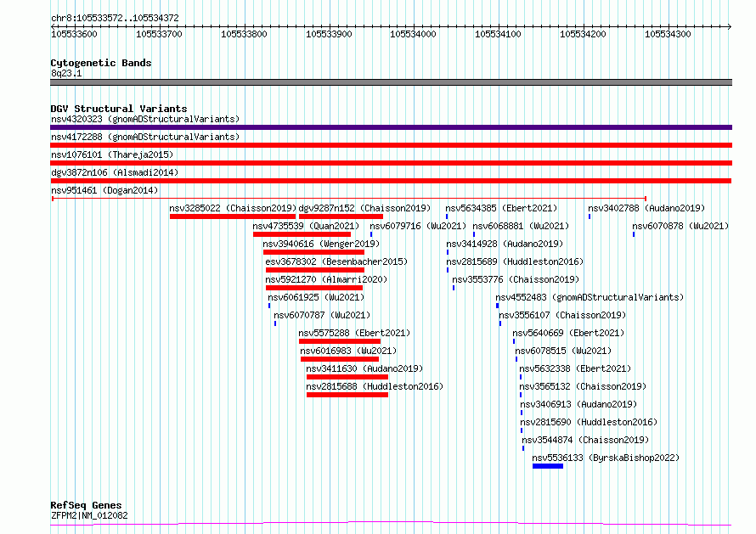Open nsv5536133 (ByrskaBishop2022) variant
The image size is (756, 534).
pyautogui.click(x=606, y=458)
